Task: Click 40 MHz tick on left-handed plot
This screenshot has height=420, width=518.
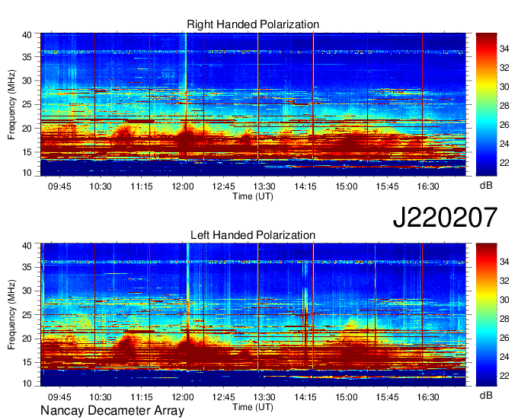Action: (x=27, y=246)
